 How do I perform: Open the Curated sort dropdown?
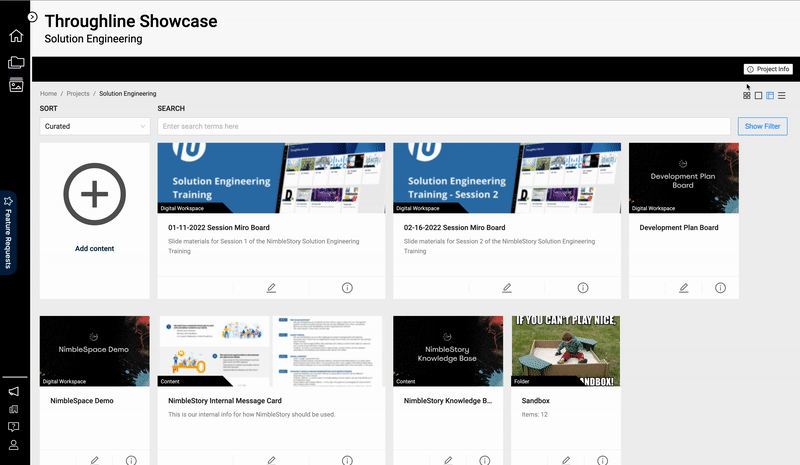point(95,127)
